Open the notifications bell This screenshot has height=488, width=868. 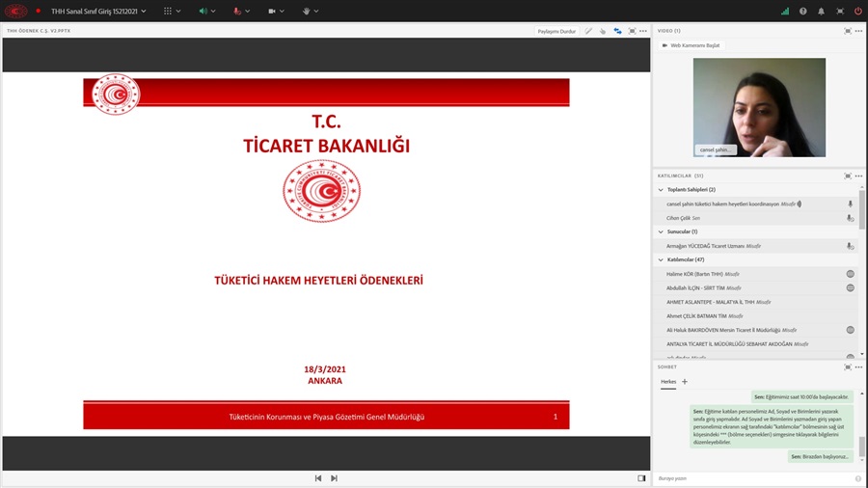click(x=821, y=11)
